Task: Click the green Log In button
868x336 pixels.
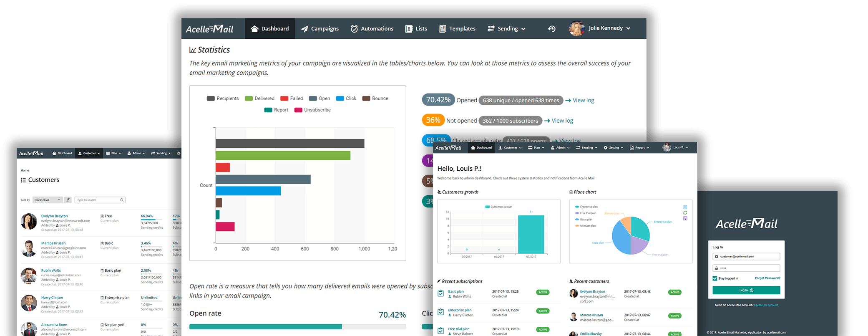Action: (746, 290)
